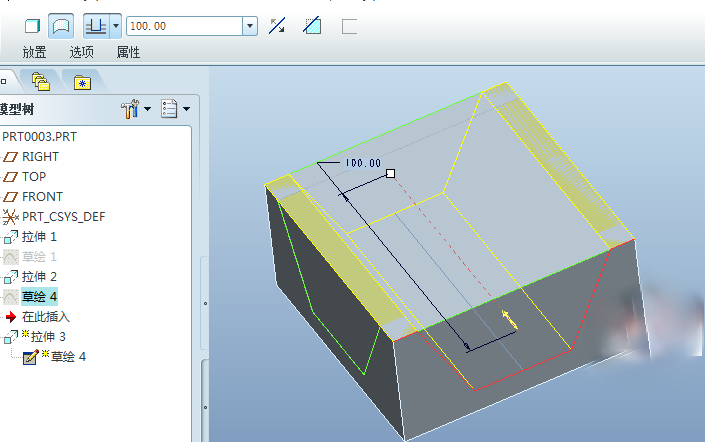Click the white depth drag handle
Image resolution: width=705 pixels, height=442 pixels.
[x=390, y=173]
